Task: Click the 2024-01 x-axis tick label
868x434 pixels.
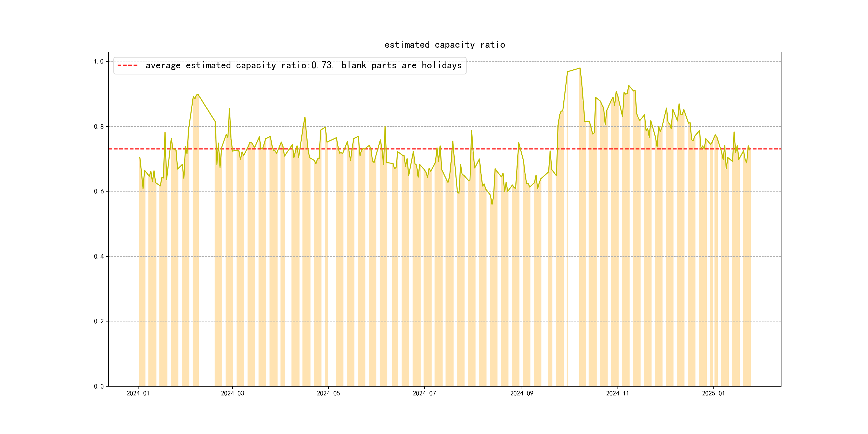Action: coord(138,393)
